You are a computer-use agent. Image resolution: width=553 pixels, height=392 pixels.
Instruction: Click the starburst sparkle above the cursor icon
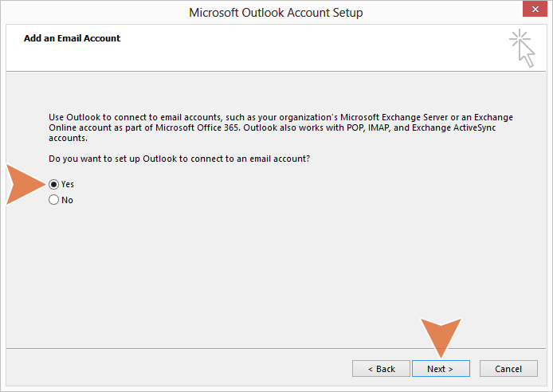520,39
